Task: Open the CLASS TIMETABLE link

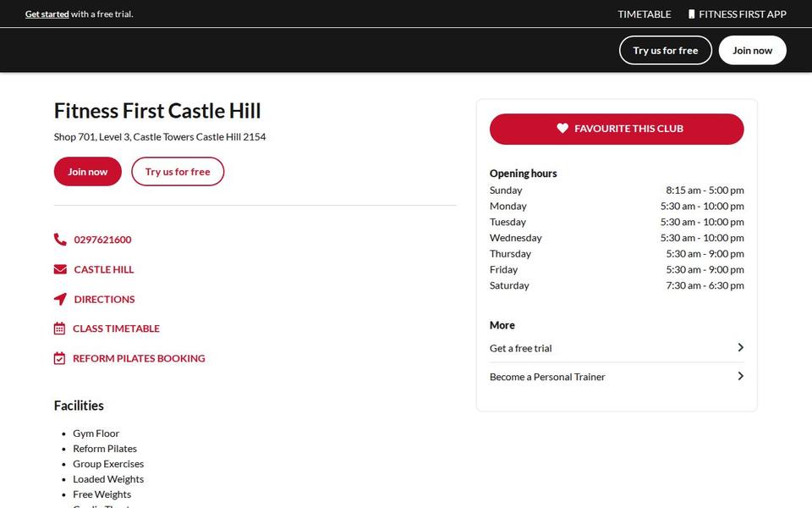Action: point(116,329)
